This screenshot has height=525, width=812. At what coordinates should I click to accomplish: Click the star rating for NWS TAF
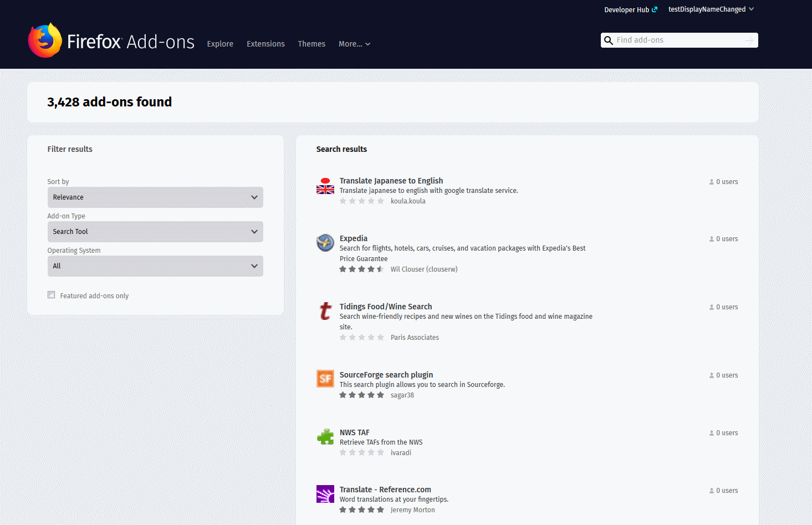(x=361, y=453)
